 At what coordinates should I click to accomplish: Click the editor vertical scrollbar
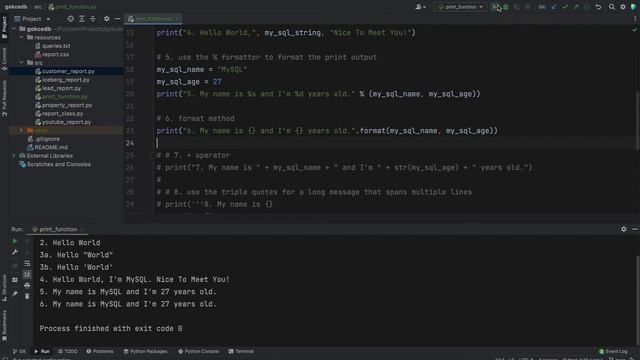(x=637, y=120)
